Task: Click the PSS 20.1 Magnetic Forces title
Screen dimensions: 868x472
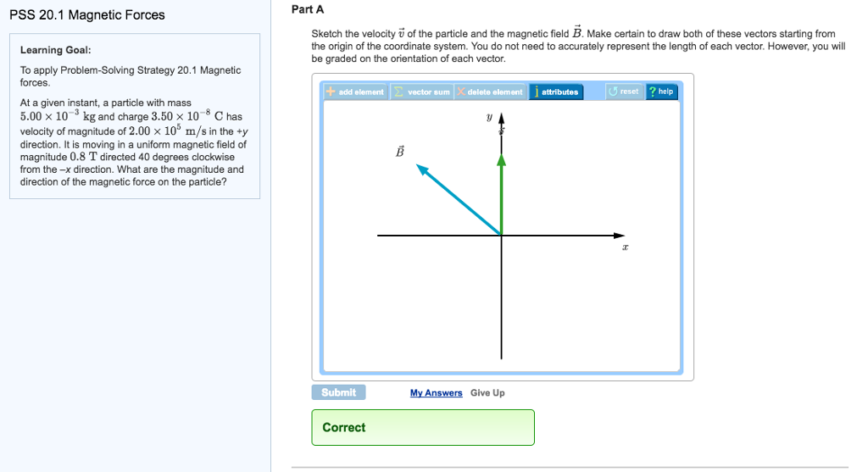Action: 87,15
